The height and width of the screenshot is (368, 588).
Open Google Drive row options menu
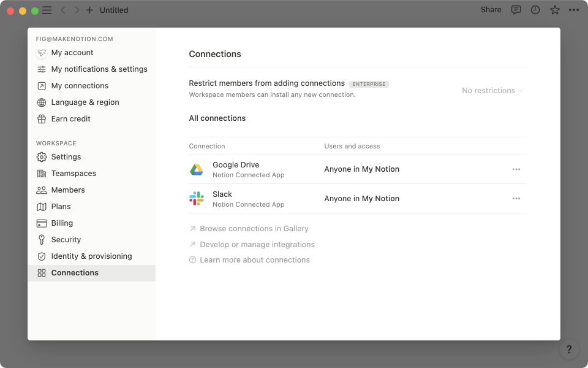tap(516, 169)
